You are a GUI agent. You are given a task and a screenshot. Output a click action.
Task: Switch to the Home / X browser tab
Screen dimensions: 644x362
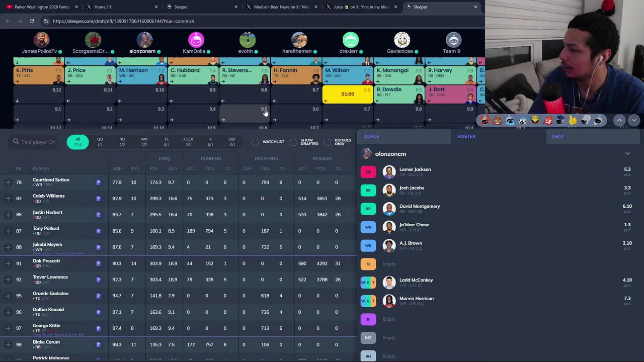(x=122, y=7)
